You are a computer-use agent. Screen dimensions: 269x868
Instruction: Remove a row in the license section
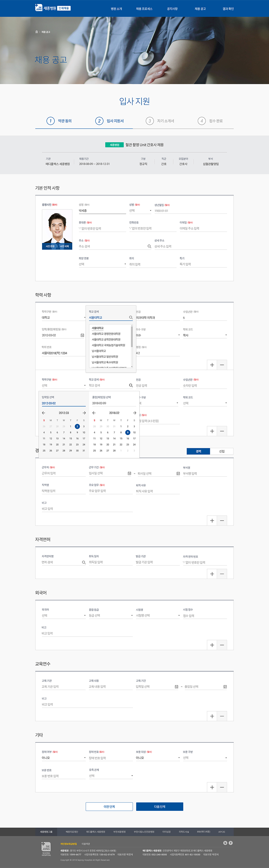(222, 574)
